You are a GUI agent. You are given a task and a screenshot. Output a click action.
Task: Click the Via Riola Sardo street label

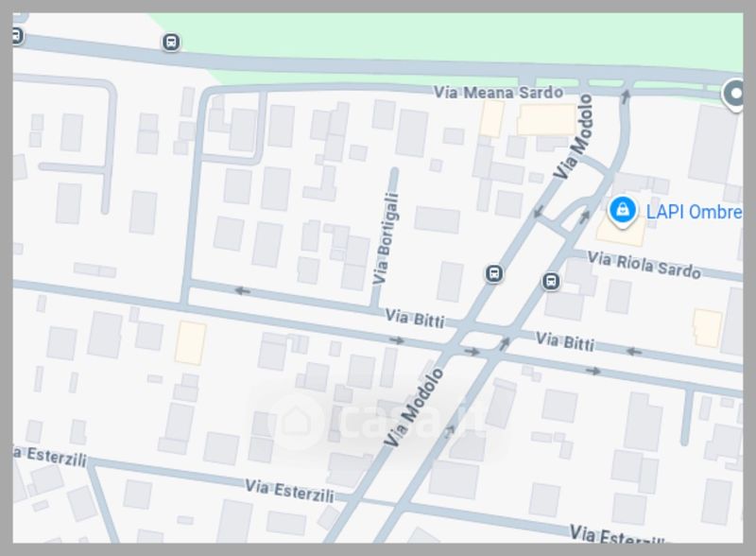tap(644, 265)
